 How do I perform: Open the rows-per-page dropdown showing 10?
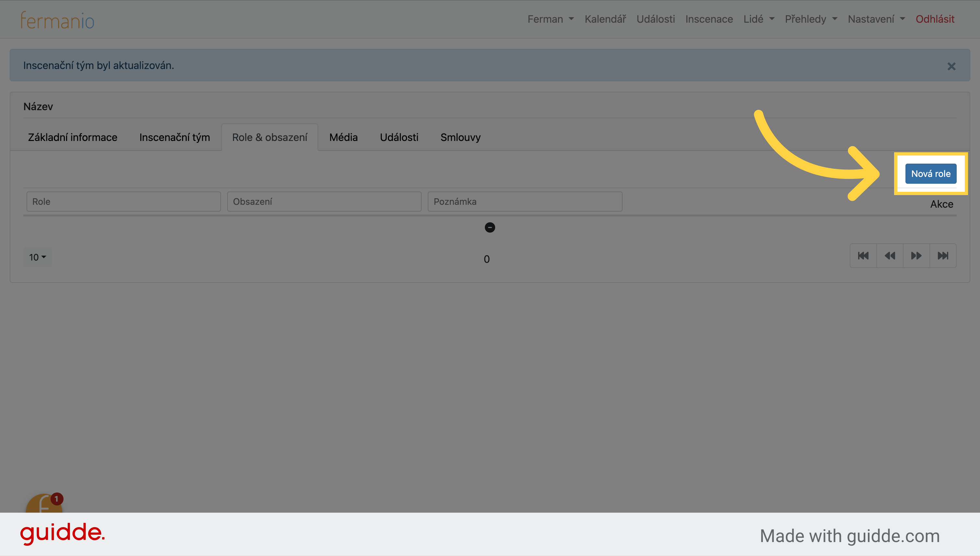37,257
